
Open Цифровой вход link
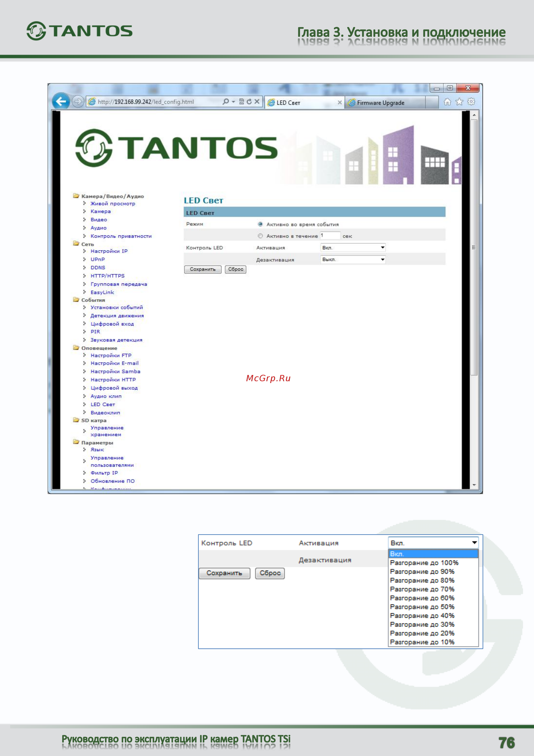(x=112, y=324)
